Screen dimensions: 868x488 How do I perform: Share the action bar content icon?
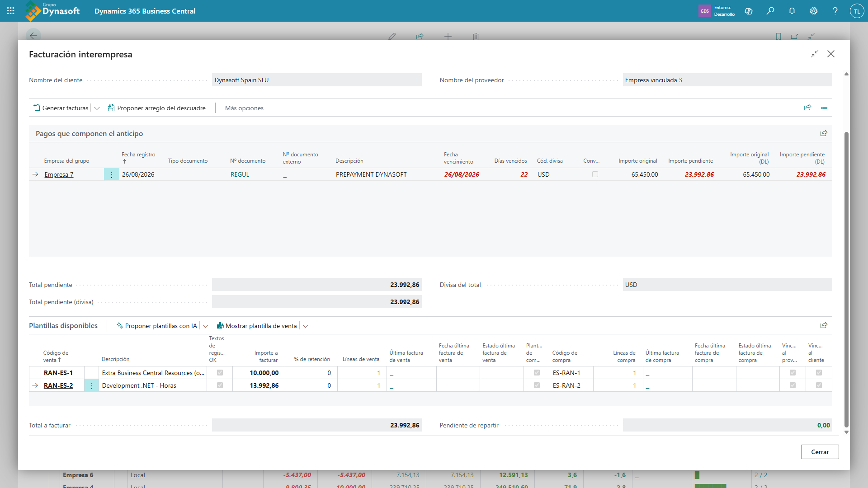tap(807, 108)
